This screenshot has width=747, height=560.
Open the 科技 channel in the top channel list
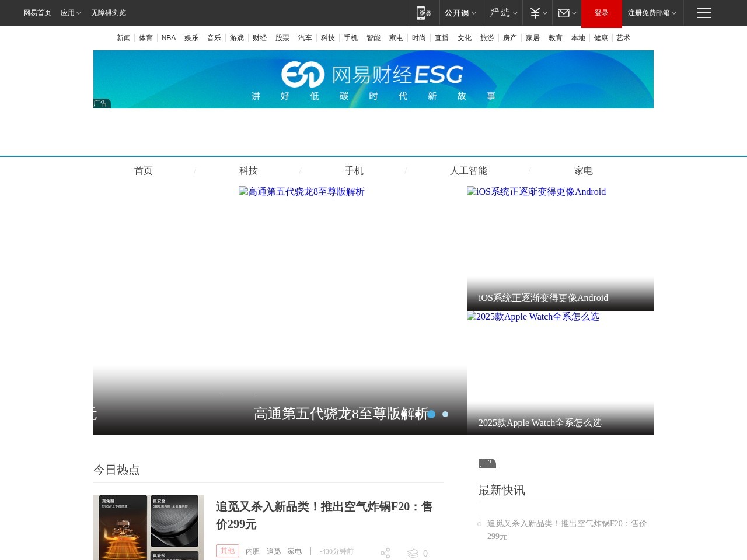coord(328,38)
